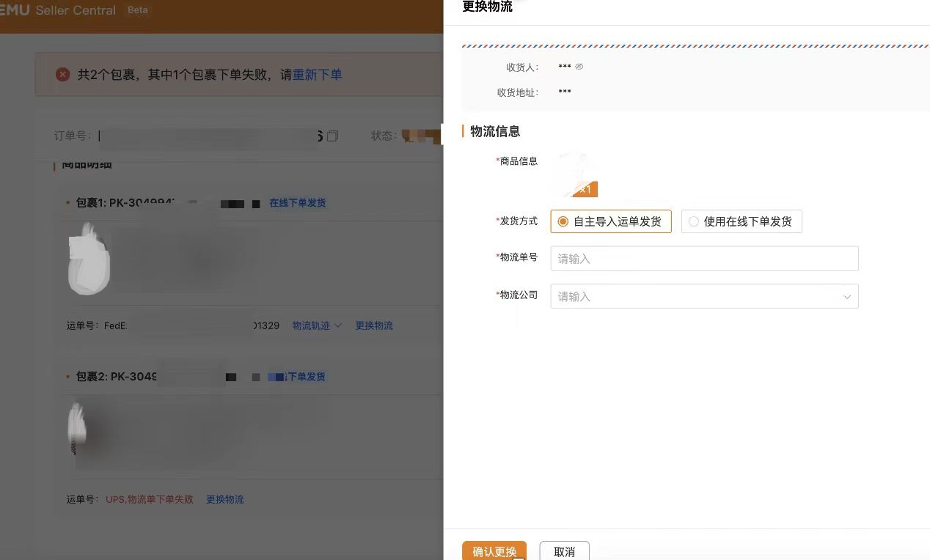Click 在线下单发货 link for 包裹1

297,203
